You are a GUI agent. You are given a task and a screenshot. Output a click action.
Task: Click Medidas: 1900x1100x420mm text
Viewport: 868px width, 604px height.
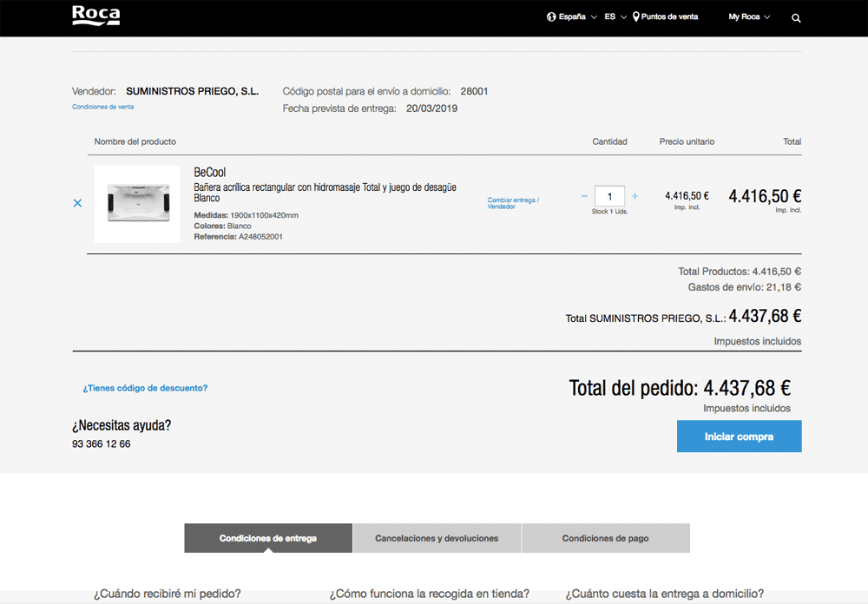(246, 215)
